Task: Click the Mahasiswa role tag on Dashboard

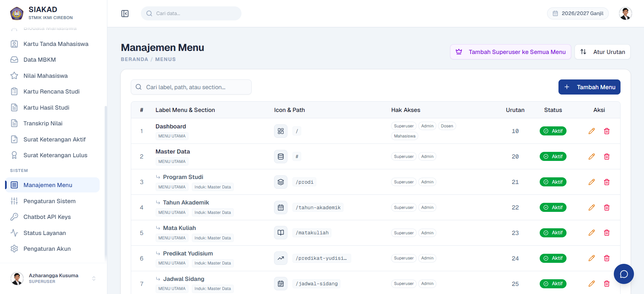Action: [x=405, y=136]
